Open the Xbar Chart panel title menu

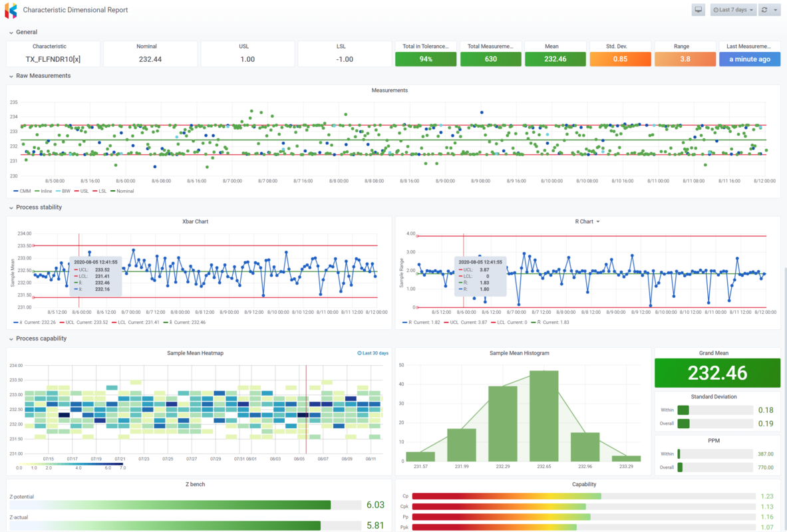pyautogui.click(x=195, y=222)
